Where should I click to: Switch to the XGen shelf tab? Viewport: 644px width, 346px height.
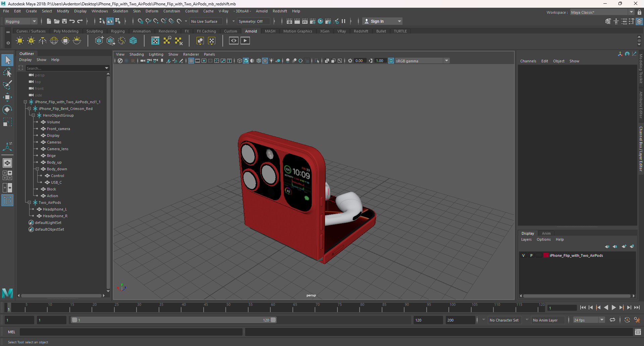[325, 31]
